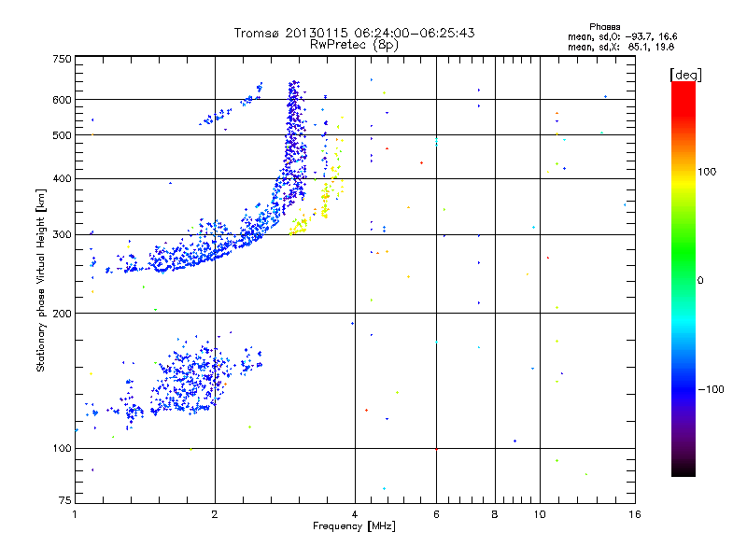The height and width of the screenshot is (560, 747).
Task: Click the y-axis tick label '600'
Action: click(x=62, y=100)
